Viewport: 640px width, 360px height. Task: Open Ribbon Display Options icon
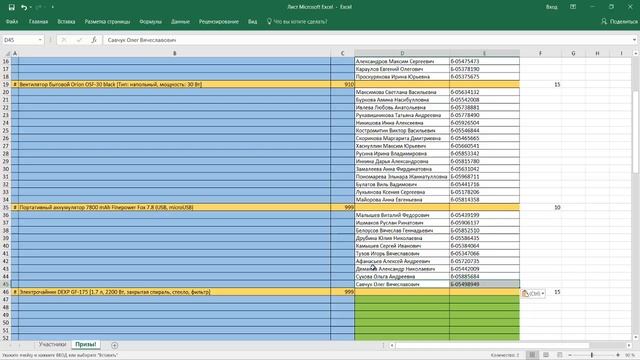(573, 7)
